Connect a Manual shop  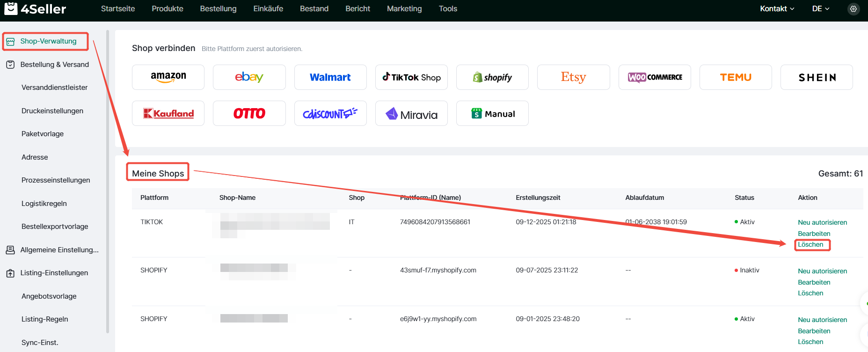(492, 113)
